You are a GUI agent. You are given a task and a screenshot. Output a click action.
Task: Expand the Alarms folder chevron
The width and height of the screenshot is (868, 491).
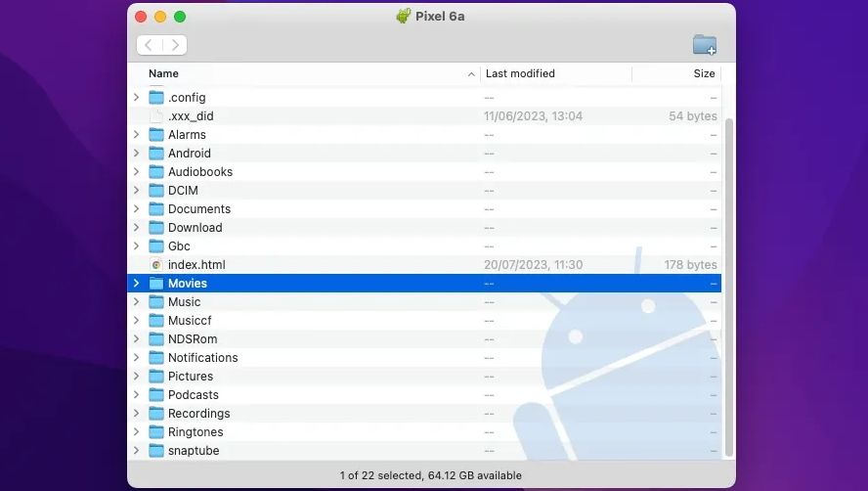click(x=136, y=135)
